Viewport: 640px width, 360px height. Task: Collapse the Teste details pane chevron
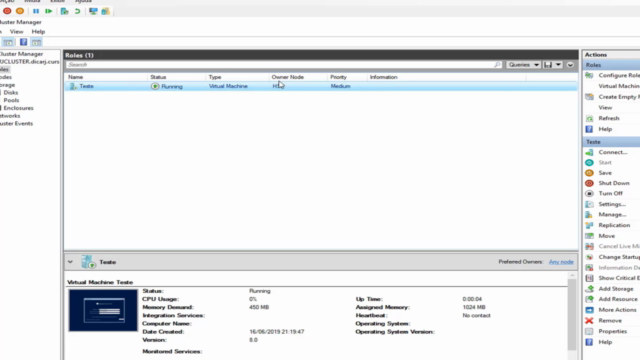click(x=70, y=262)
